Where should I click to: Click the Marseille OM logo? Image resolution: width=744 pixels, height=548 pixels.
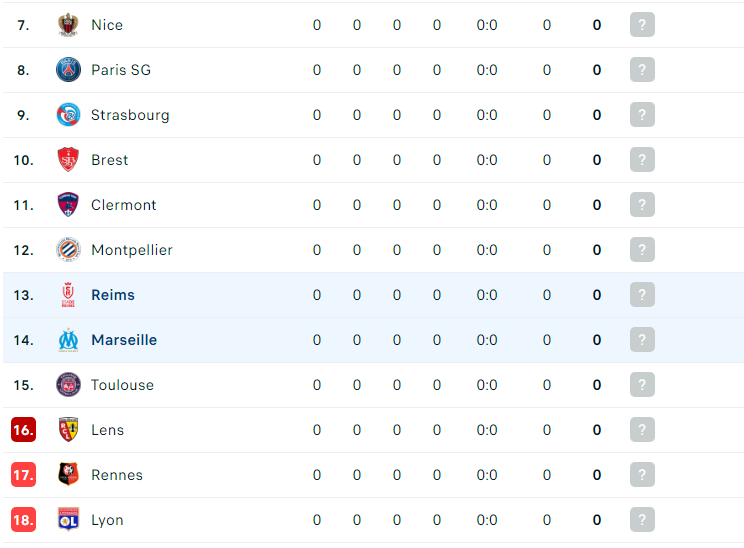tap(68, 340)
